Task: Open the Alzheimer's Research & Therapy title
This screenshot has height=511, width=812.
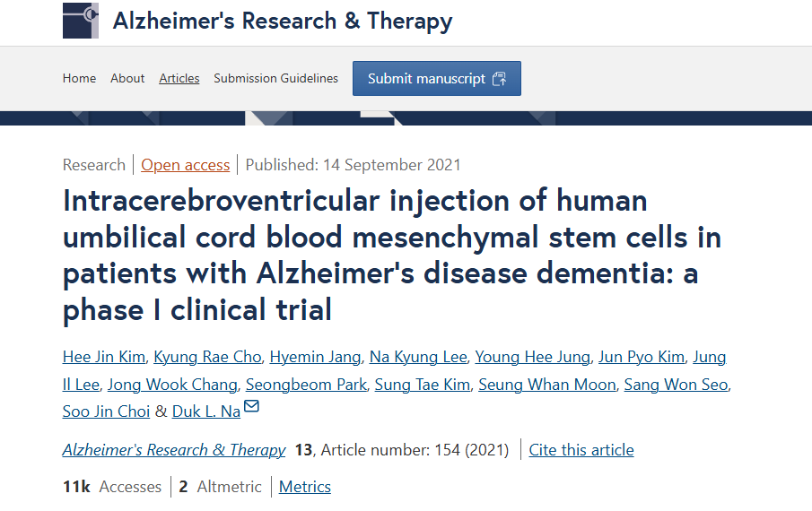Action: click(283, 21)
